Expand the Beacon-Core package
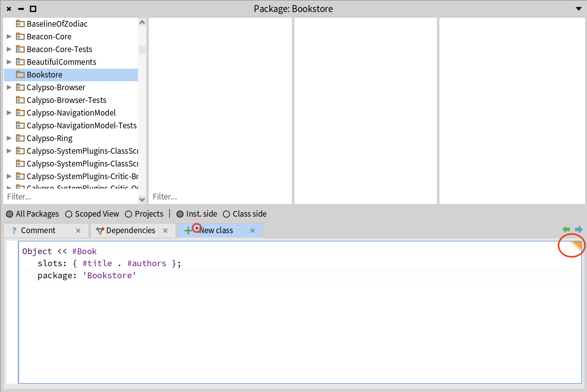This screenshot has width=587, height=392. [x=9, y=37]
